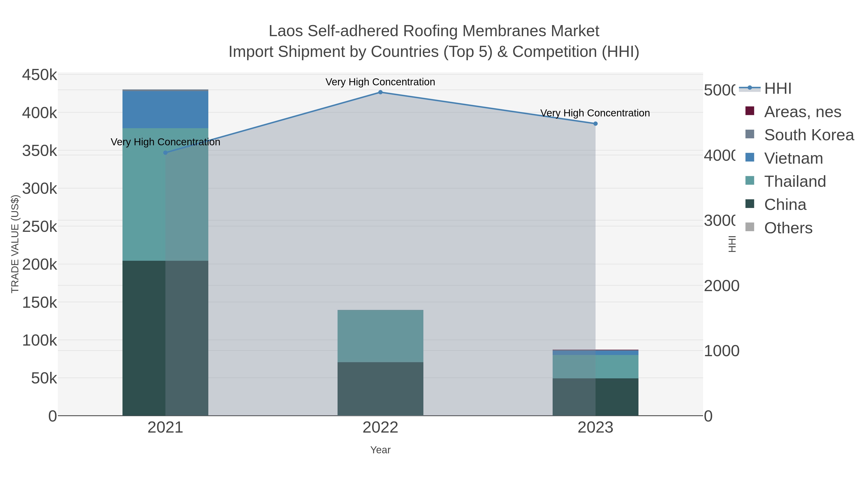Click the 450k y-axis tick label
Viewport: 868px width, 488px height.
click(x=40, y=75)
